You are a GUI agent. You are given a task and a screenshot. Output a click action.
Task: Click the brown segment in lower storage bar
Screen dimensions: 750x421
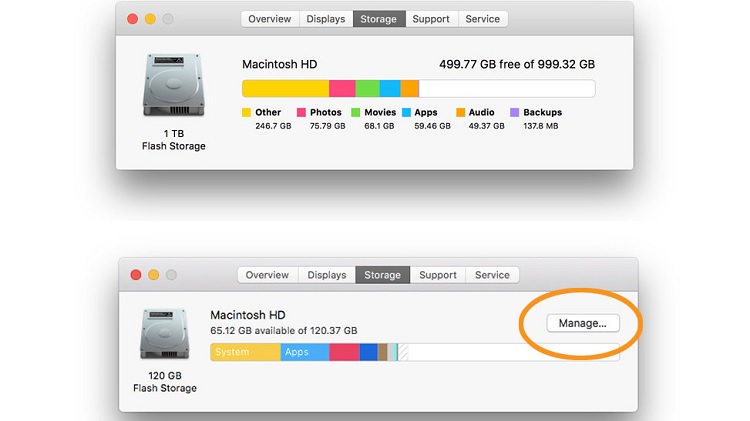click(x=383, y=352)
